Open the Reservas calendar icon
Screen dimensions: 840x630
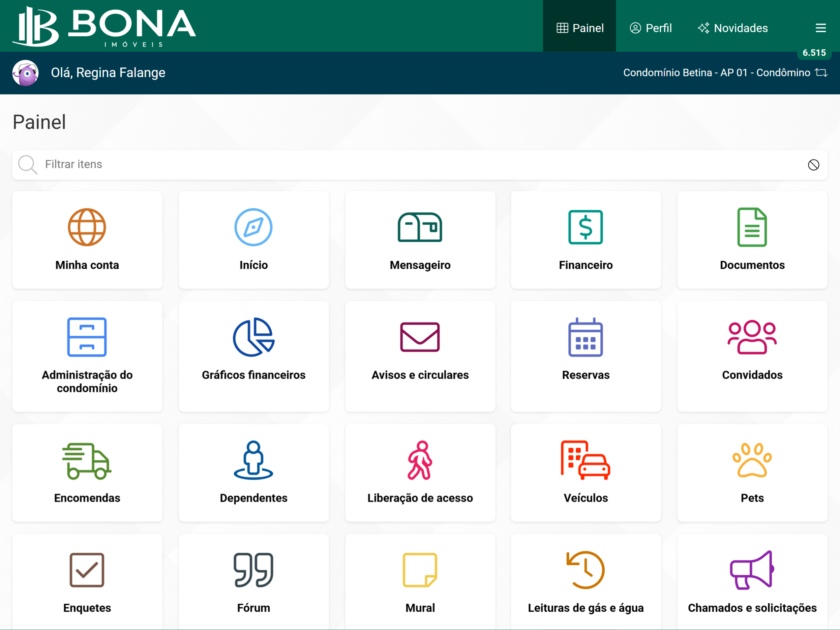(585, 337)
